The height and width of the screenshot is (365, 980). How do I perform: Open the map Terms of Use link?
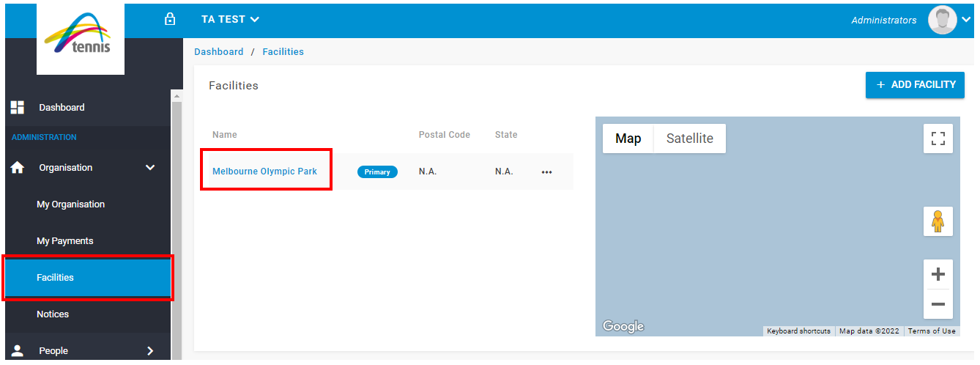click(x=932, y=331)
